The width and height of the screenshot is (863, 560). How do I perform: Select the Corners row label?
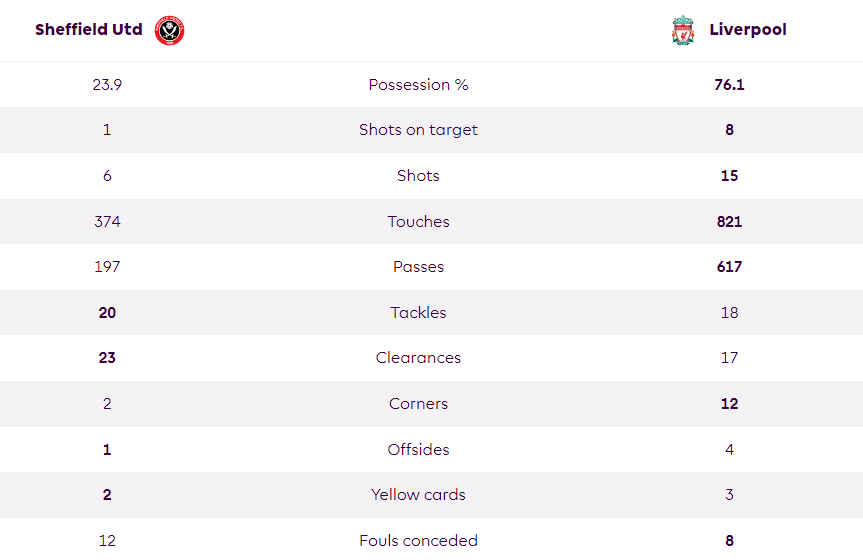click(x=418, y=404)
